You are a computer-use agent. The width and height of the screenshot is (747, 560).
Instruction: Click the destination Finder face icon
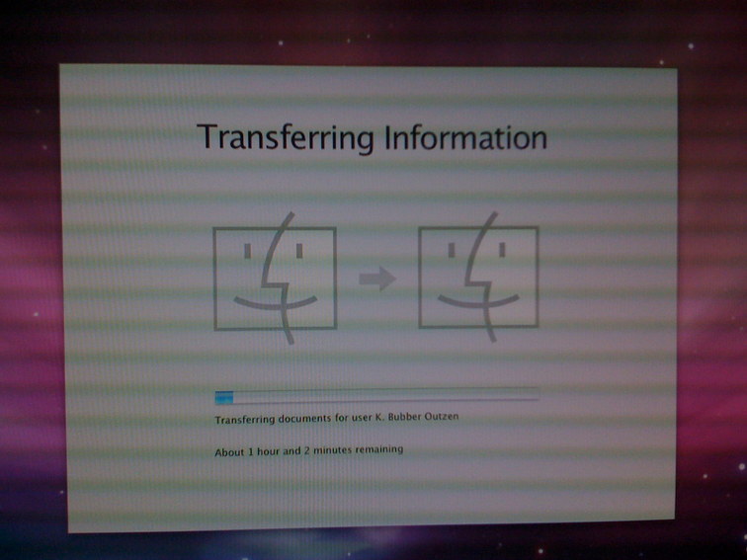(x=478, y=278)
